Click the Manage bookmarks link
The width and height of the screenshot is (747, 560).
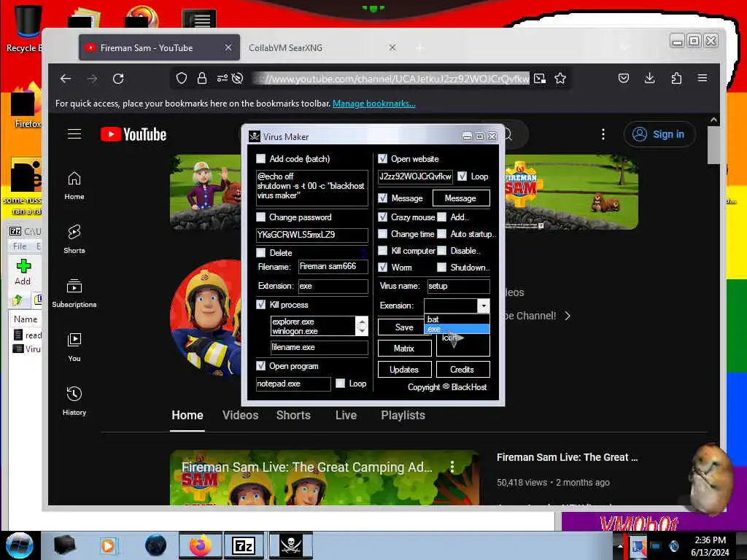coord(374,104)
